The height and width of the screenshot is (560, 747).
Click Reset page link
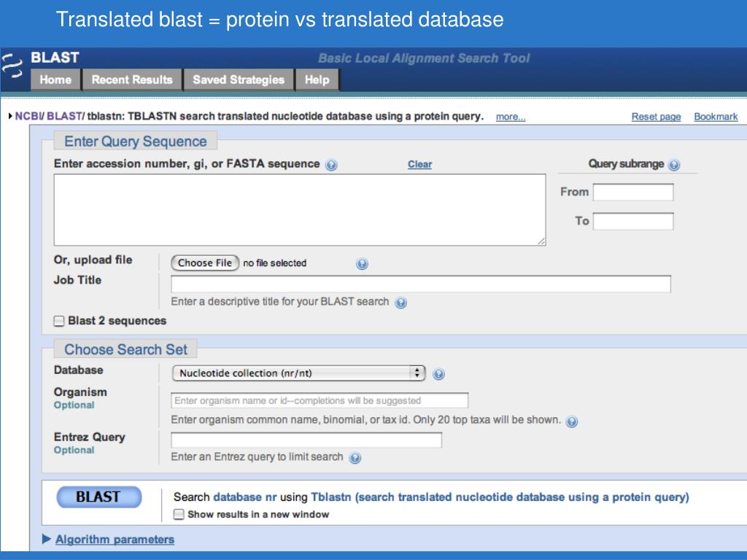coord(656,117)
